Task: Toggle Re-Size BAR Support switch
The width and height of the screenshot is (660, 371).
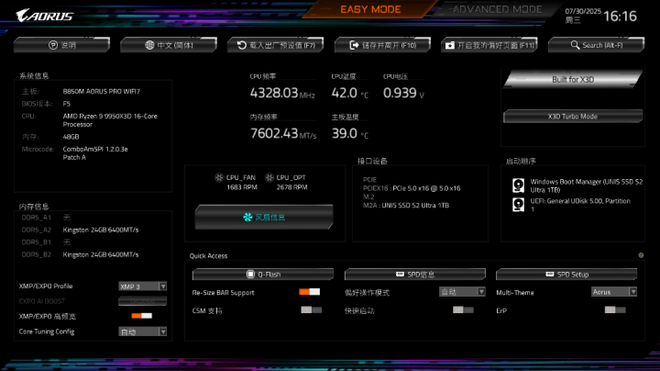Action: click(309, 292)
